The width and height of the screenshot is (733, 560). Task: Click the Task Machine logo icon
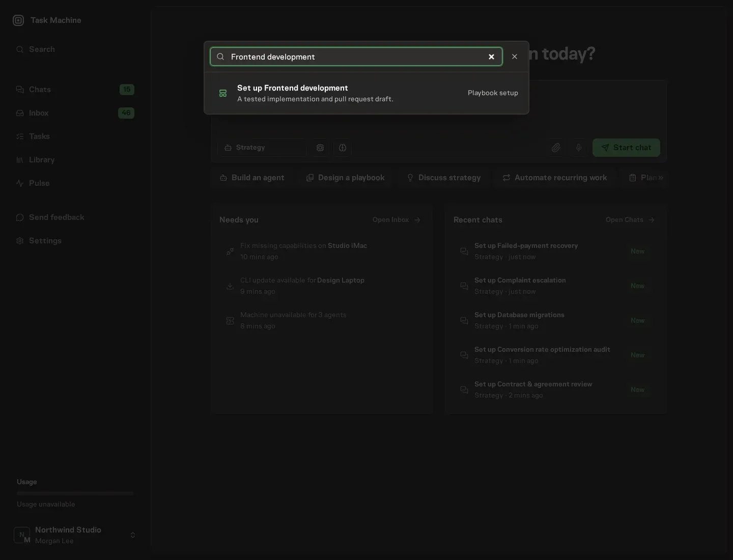coord(18,20)
